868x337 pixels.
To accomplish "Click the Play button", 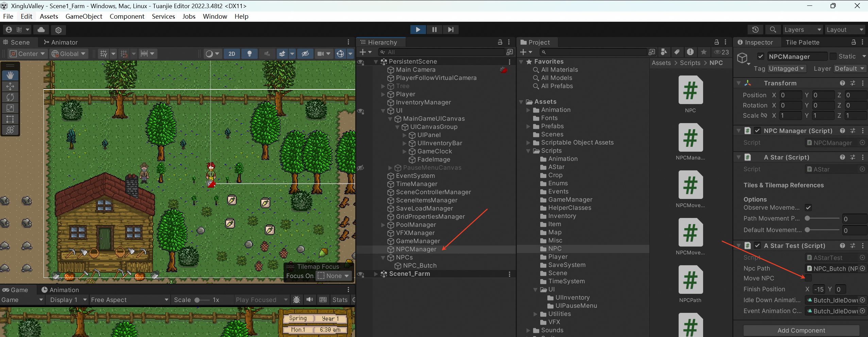I will (x=418, y=30).
